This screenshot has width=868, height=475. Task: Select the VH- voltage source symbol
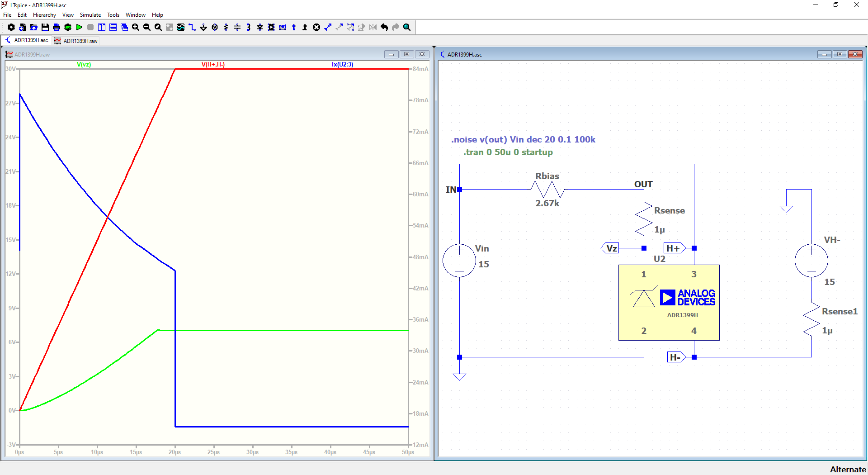811,261
